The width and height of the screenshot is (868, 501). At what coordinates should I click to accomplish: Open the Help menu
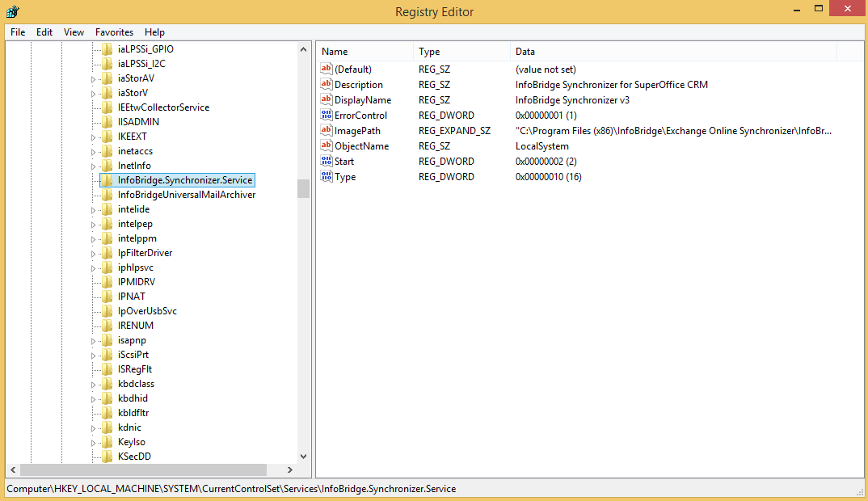point(154,32)
